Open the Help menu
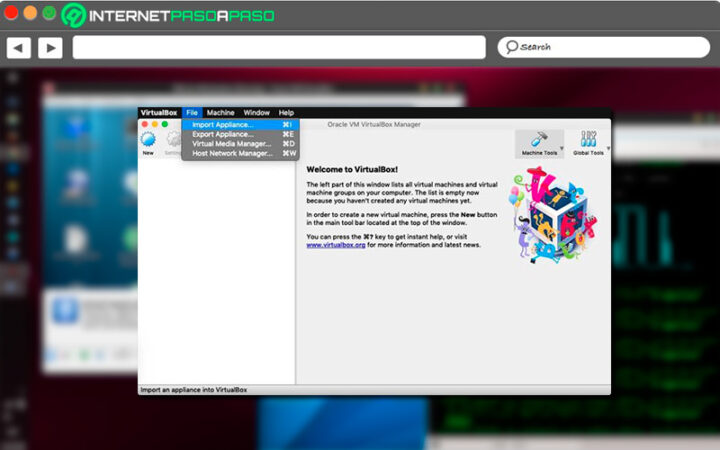Screen dimensions: 720x450 coord(286,113)
